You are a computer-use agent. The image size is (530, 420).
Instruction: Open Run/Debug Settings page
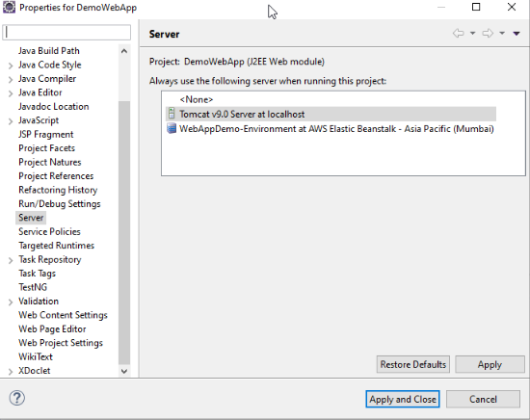[60, 204]
